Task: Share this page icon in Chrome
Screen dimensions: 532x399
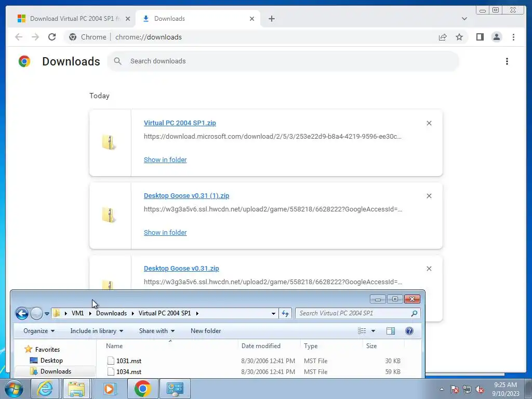Action: 443,37
